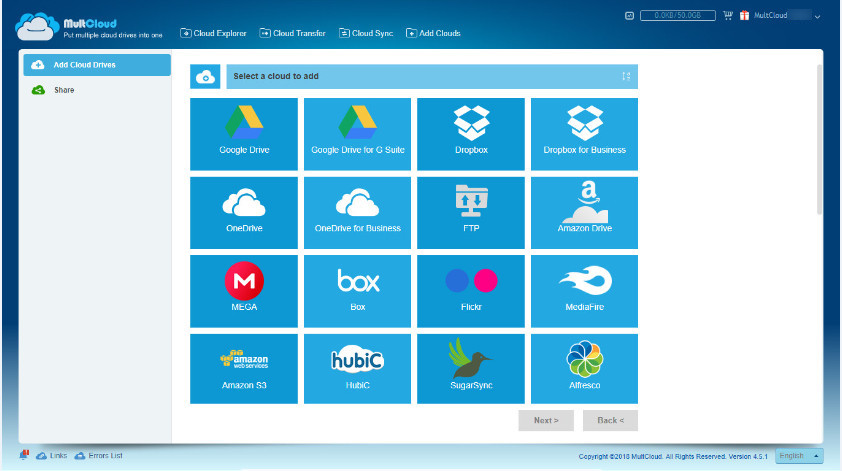Click the 0.0KB/50.0GB storage usage bar
This screenshot has height=471, width=842.
[x=678, y=16]
